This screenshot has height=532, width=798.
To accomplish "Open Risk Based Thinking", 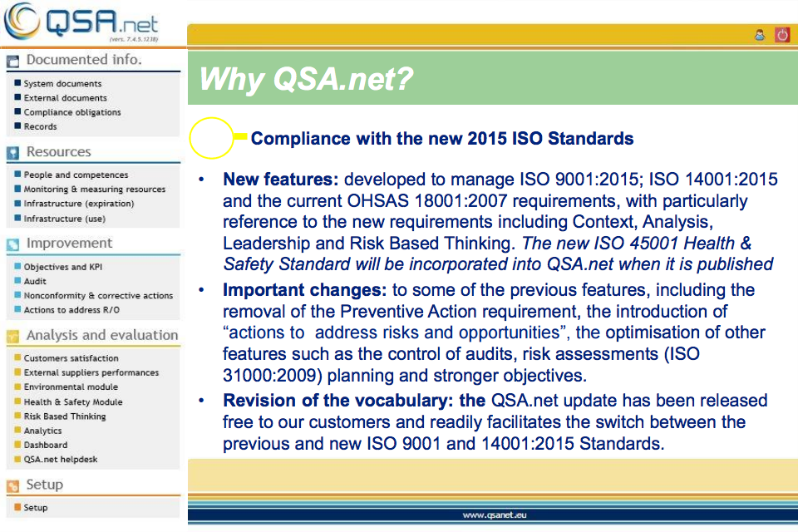I will tap(65, 416).
